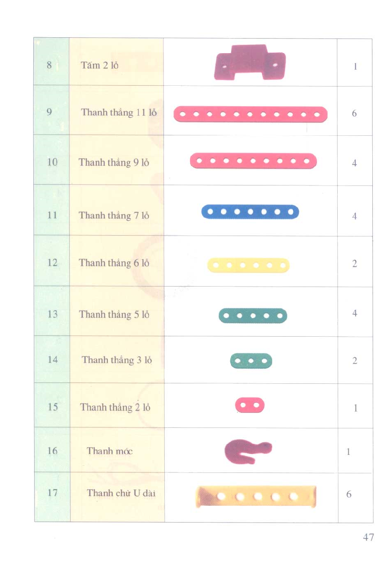The height and width of the screenshot is (562, 392).
Task: Select the text "Thanh móc"
Action: click(x=110, y=451)
